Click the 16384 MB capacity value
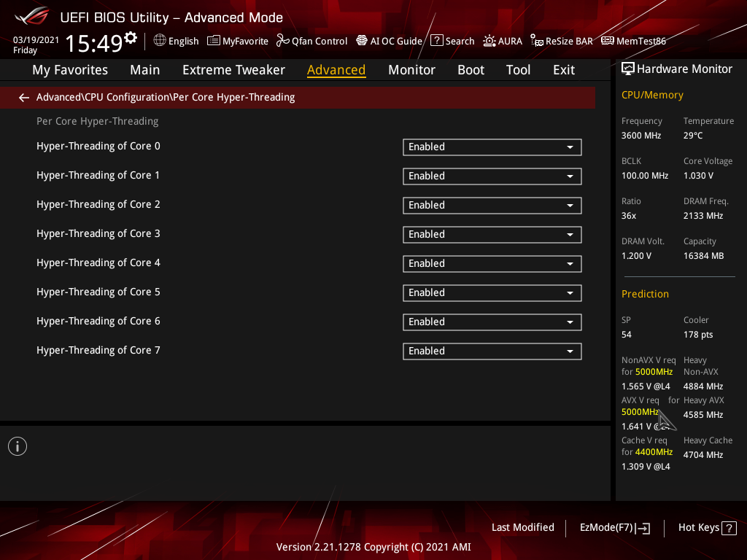This screenshot has height=560, width=747. tap(703, 256)
